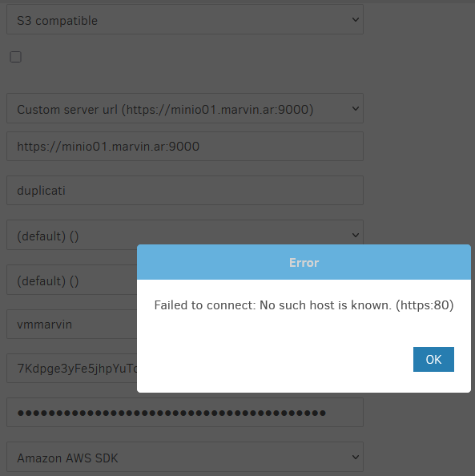475x476 pixels.
Task: Click the blue Error title bar
Action: pyautogui.click(x=304, y=262)
